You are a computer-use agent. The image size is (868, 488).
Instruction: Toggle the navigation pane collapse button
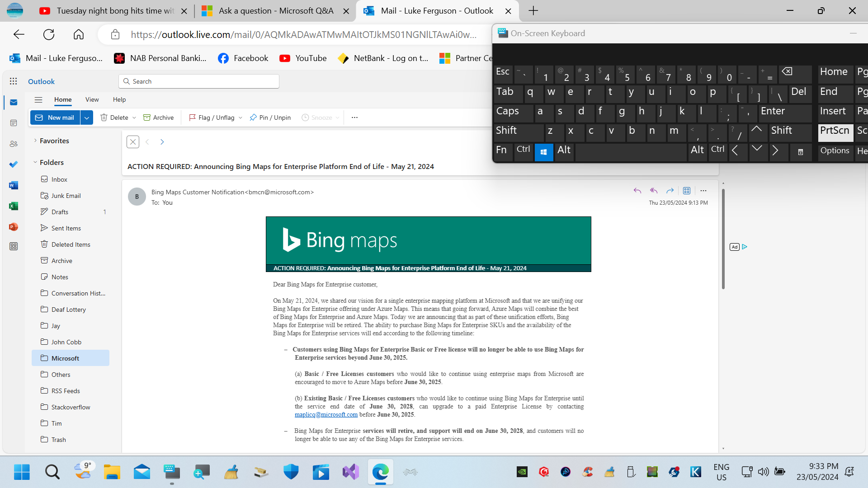pos(38,99)
